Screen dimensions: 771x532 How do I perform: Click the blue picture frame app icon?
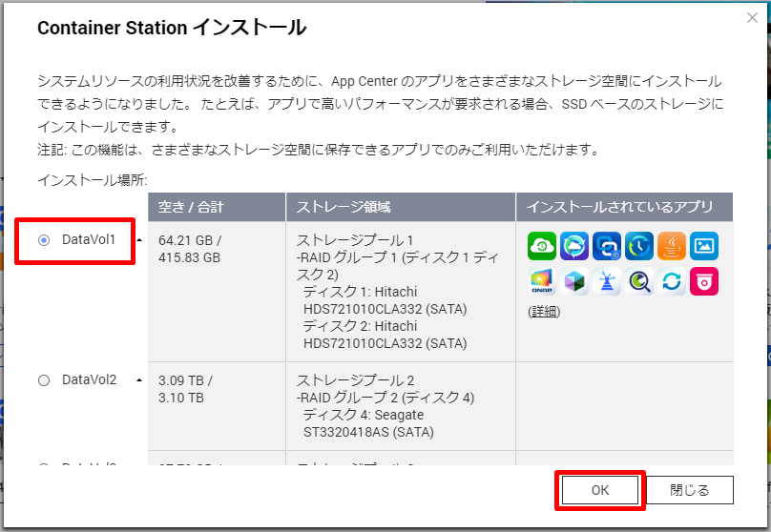pos(704,246)
